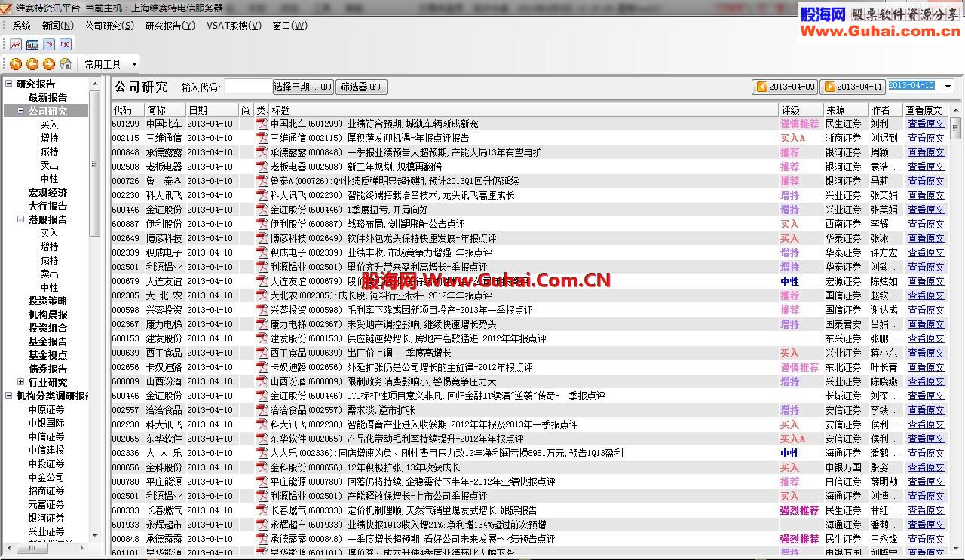Go forward with the right arrow icon

[x=49, y=64]
